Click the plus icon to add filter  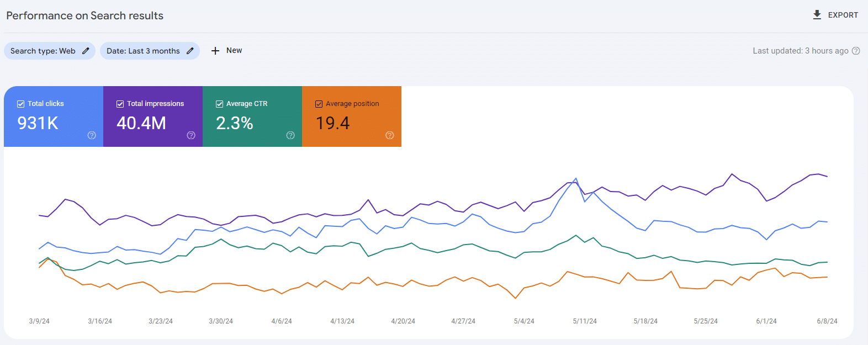[215, 51]
